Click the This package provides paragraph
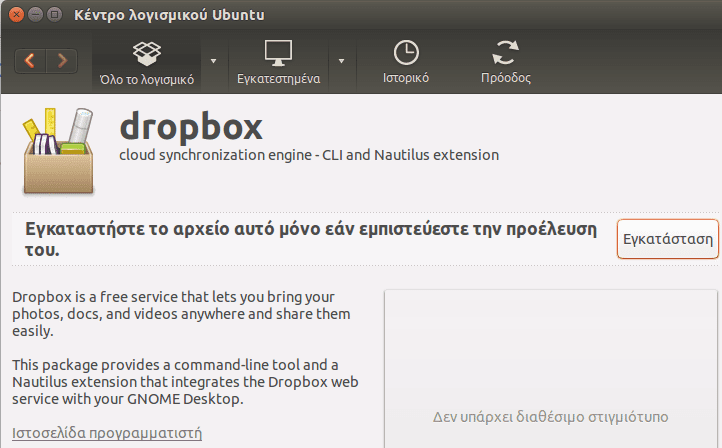Screen dimensions: 722x448 click(185, 382)
